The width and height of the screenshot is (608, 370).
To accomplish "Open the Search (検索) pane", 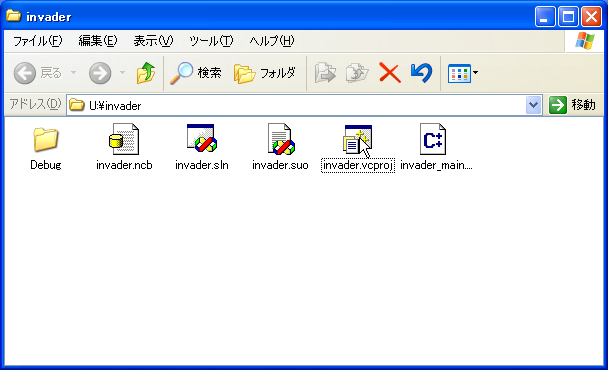I will [x=196, y=73].
